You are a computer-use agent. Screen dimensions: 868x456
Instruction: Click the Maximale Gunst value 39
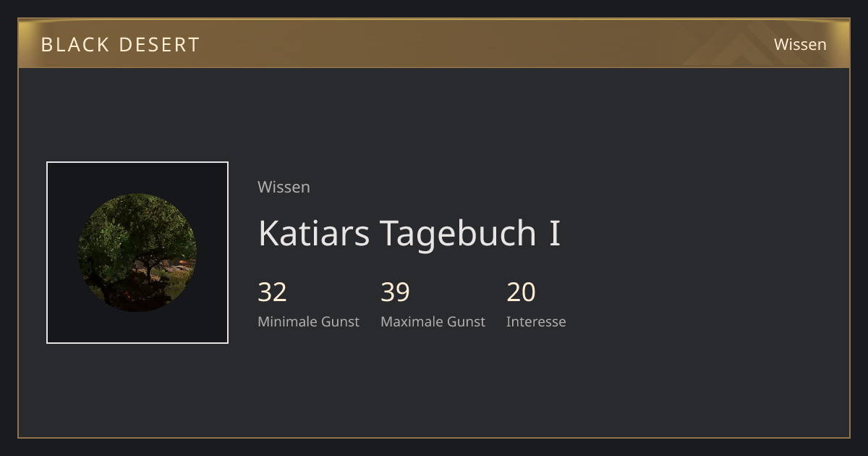tap(395, 292)
